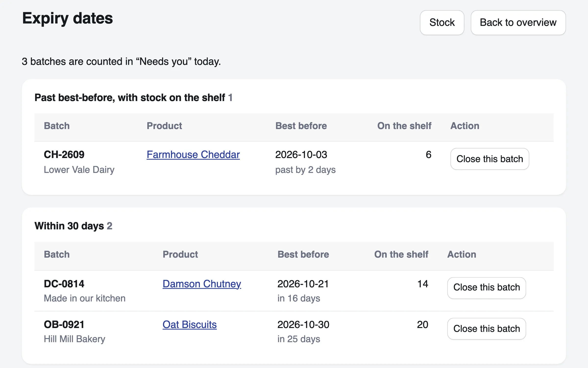Click the 'Past best-before' section heading
588x368 pixels.
click(133, 98)
